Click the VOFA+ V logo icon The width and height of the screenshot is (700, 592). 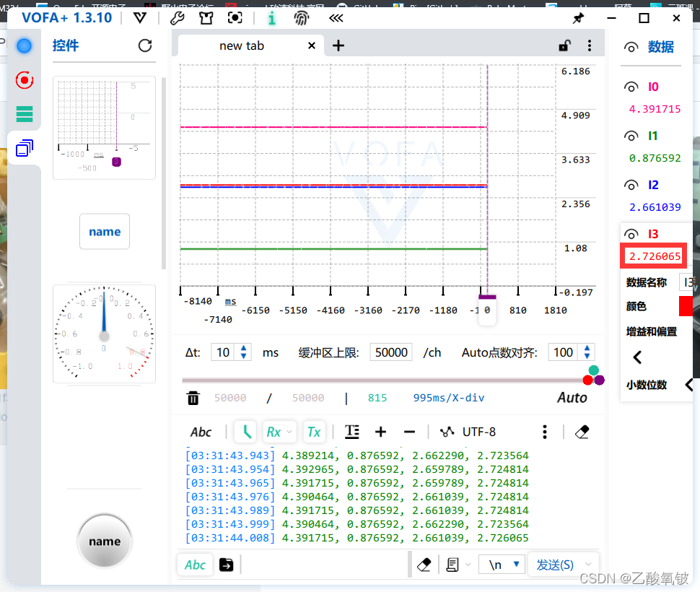click(x=140, y=18)
